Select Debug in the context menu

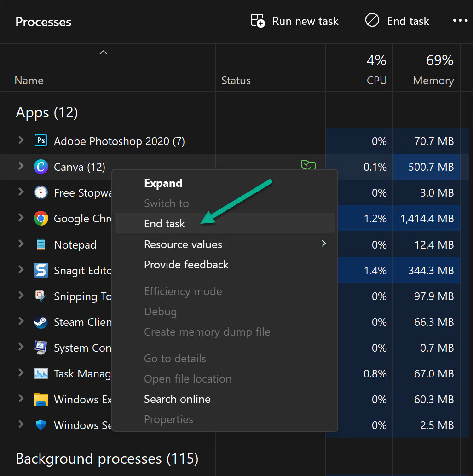(225, 312)
